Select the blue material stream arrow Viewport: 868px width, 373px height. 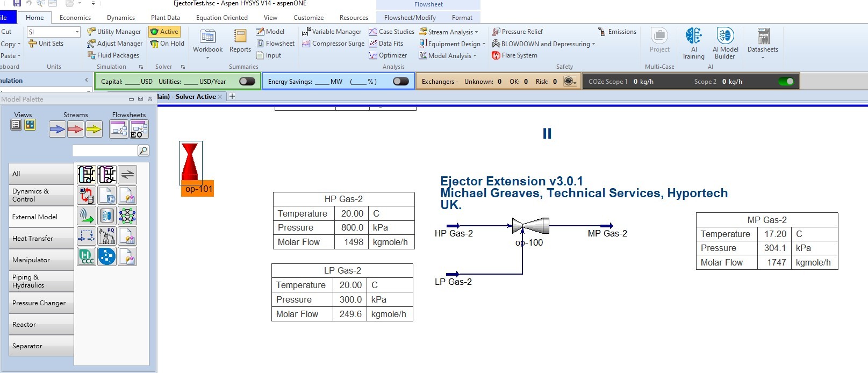pyautogui.click(x=58, y=129)
